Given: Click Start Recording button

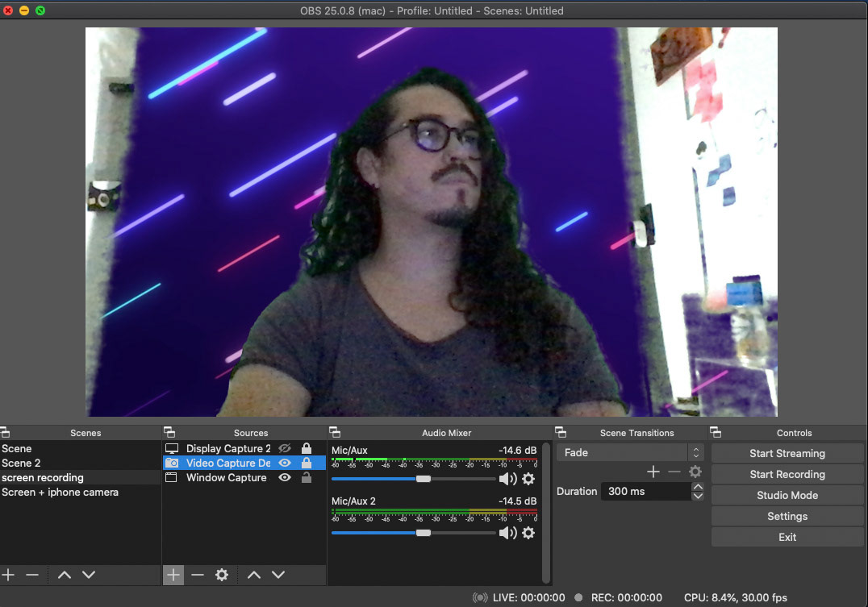Looking at the screenshot, I should tap(787, 474).
